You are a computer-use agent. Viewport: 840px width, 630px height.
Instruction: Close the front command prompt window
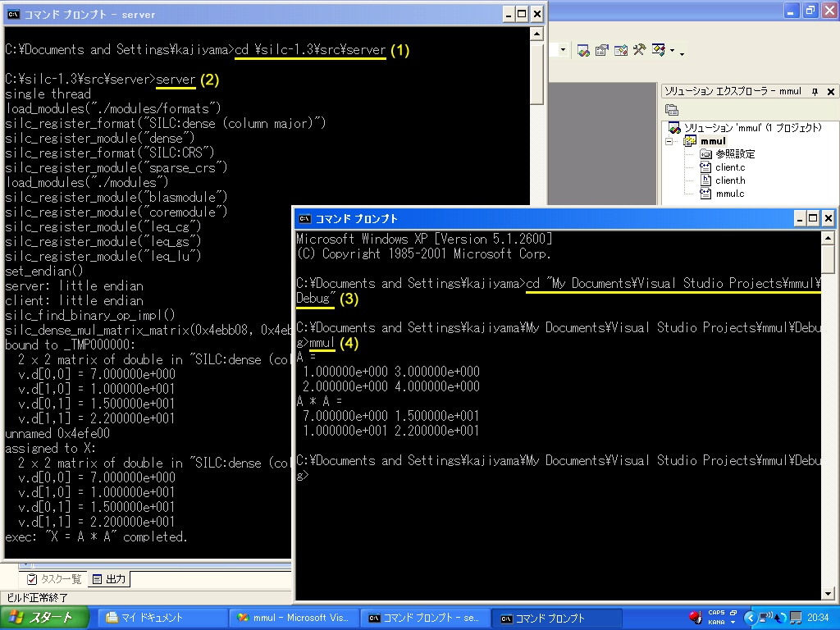pos(829,218)
